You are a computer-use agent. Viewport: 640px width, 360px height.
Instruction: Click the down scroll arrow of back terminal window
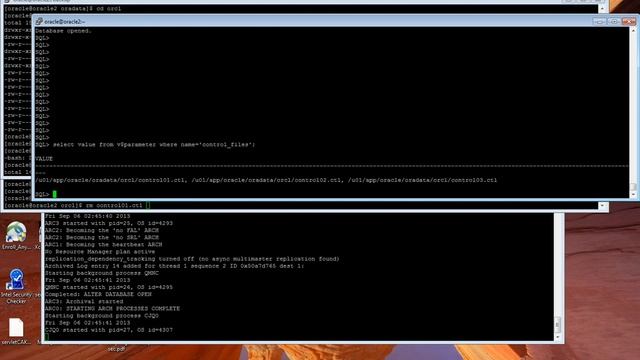pyautogui.click(x=602, y=205)
